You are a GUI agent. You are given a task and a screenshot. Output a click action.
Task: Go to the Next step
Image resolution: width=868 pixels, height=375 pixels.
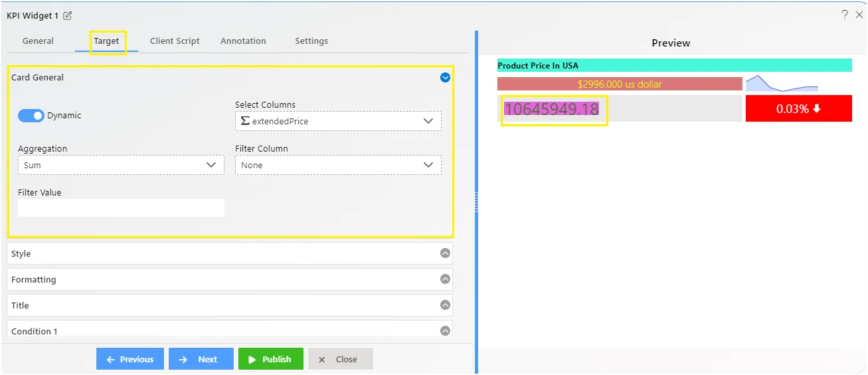coord(201,359)
